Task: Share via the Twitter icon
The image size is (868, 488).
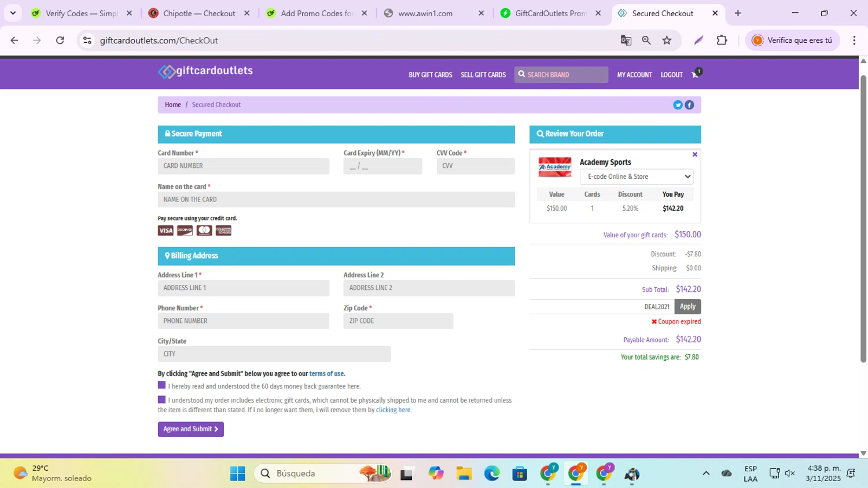Action: [678, 105]
